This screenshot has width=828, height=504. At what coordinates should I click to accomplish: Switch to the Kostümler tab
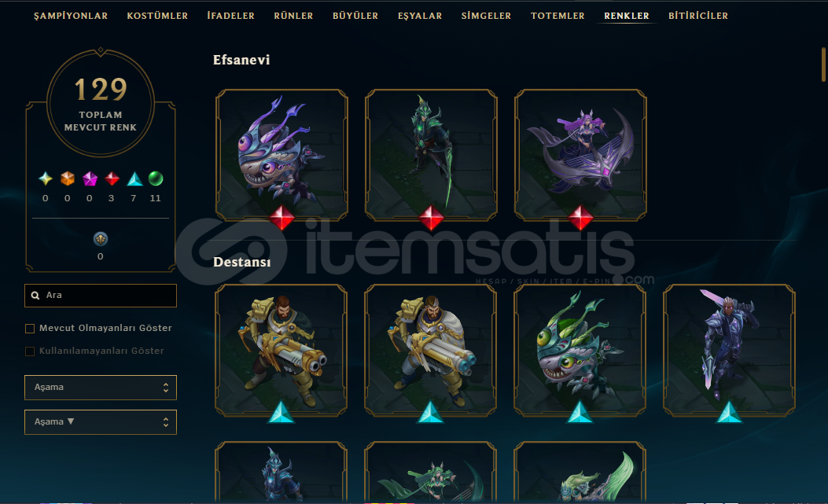pyautogui.click(x=157, y=16)
